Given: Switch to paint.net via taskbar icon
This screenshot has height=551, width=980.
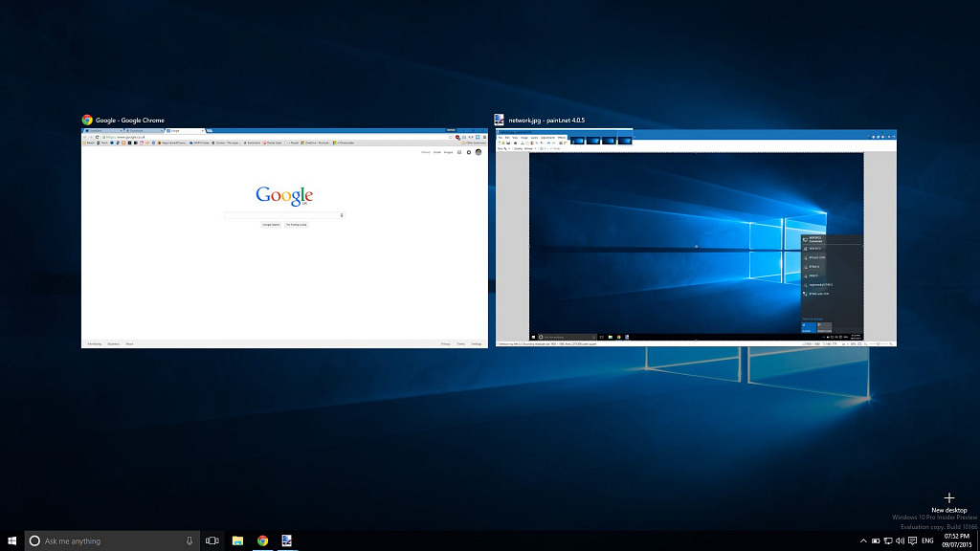Looking at the screenshot, I should pyautogui.click(x=287, y=541).
